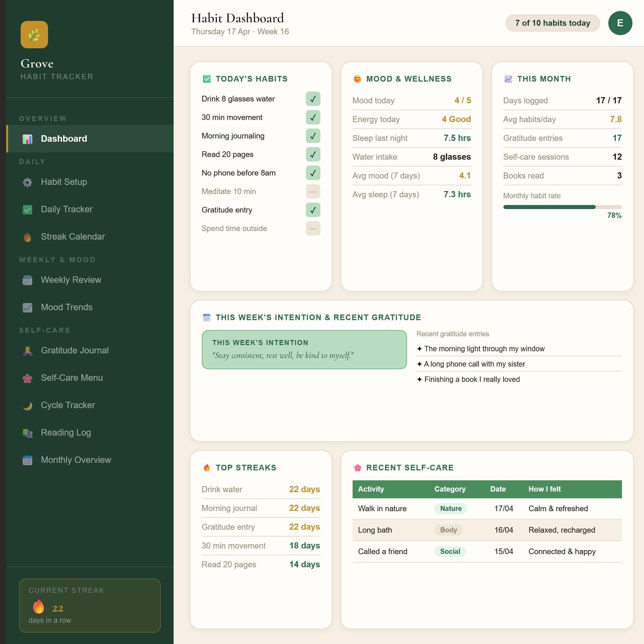This screenshot has height=644, width=644.
Task: Click the Monthly habit rate progress bar
Action: (x=562, y=207)
